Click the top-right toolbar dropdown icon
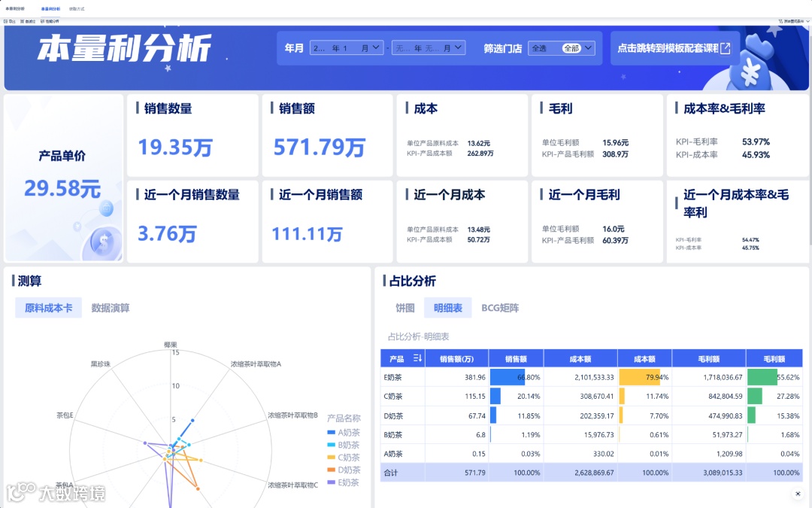This screenshot has width=812, height=508. click(780, 21)
